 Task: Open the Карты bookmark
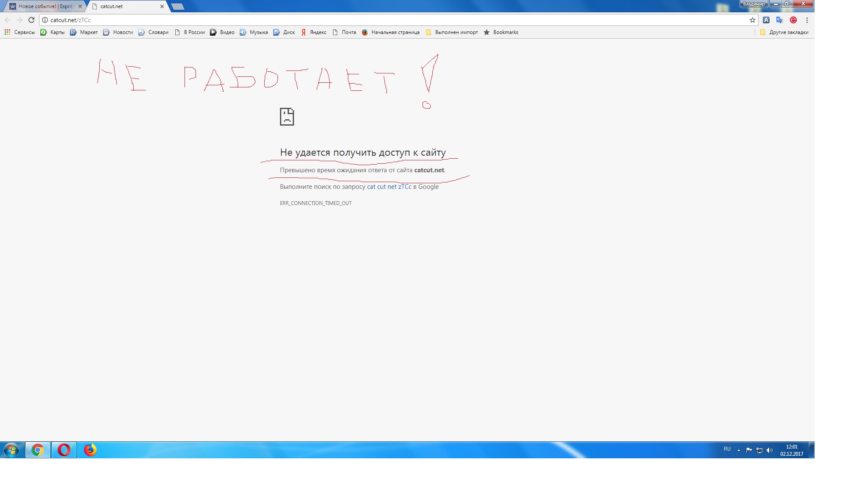tap(52, 32)
